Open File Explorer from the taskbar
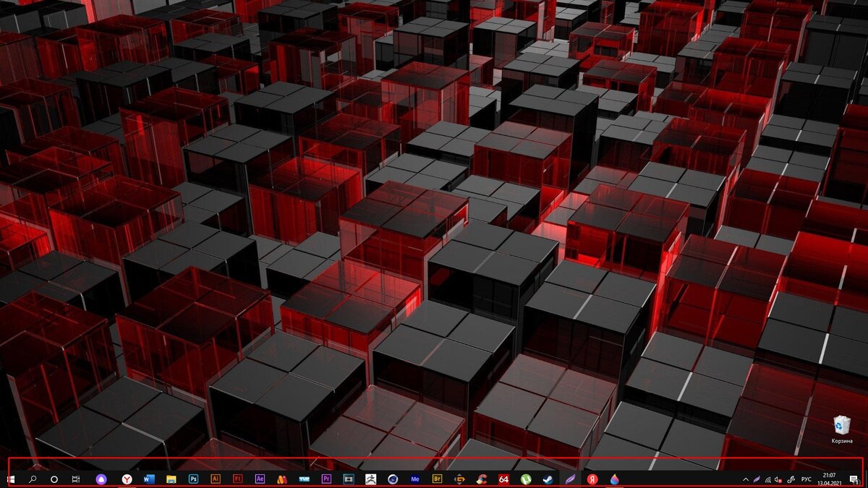The image size is (868, 488). tap(171, 479)
